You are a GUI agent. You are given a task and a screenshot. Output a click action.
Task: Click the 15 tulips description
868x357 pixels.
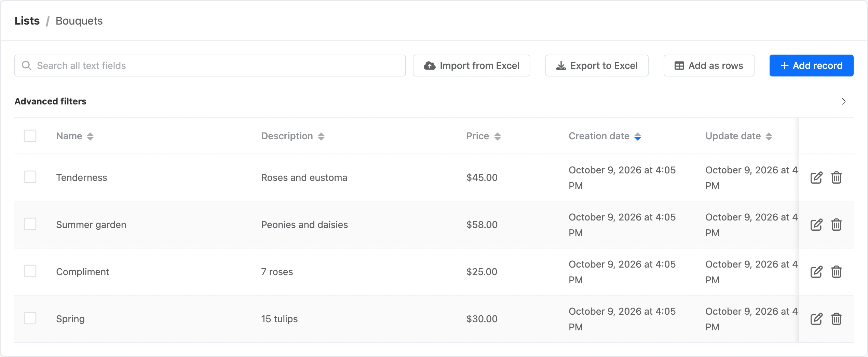point(280,319)
